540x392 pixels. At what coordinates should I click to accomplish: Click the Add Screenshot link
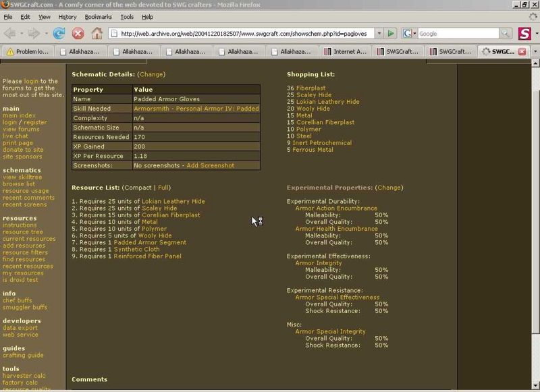210,165
